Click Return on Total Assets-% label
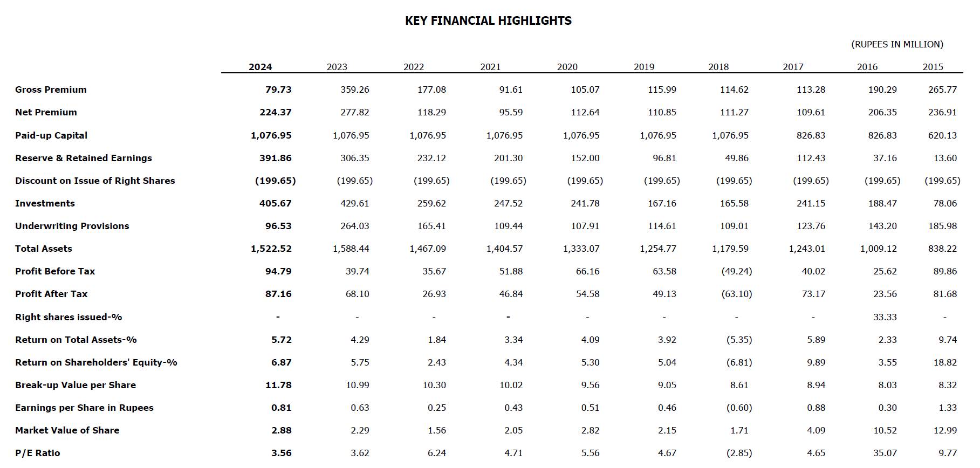This screenshot has height=468, width=980. [76, 340]
